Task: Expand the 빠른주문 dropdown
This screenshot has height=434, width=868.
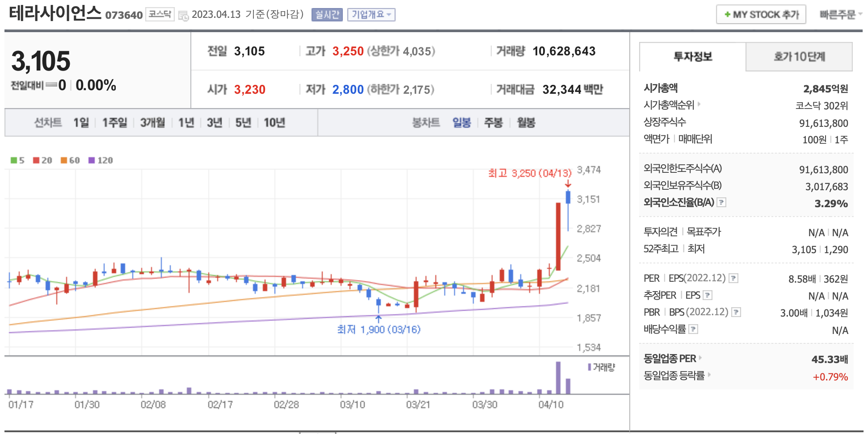Action: [840, 14]
